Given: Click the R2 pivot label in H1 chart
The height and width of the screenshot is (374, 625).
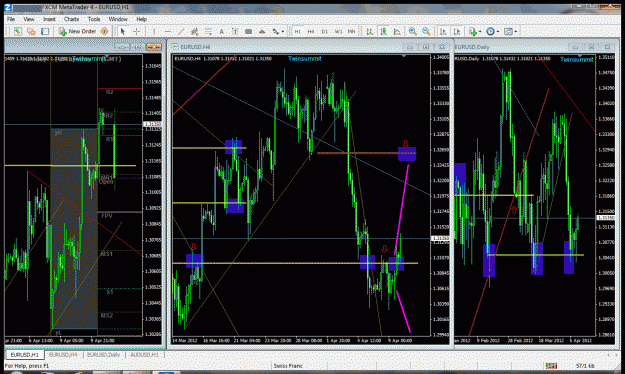Looking at the screenshot, I should pos(110,92).
